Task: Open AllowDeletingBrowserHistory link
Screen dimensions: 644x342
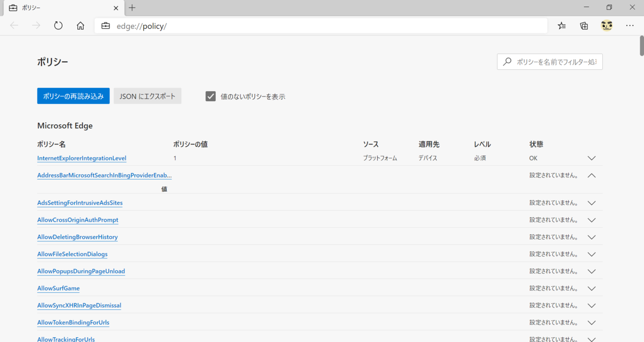Action: (x=77, y=237)
